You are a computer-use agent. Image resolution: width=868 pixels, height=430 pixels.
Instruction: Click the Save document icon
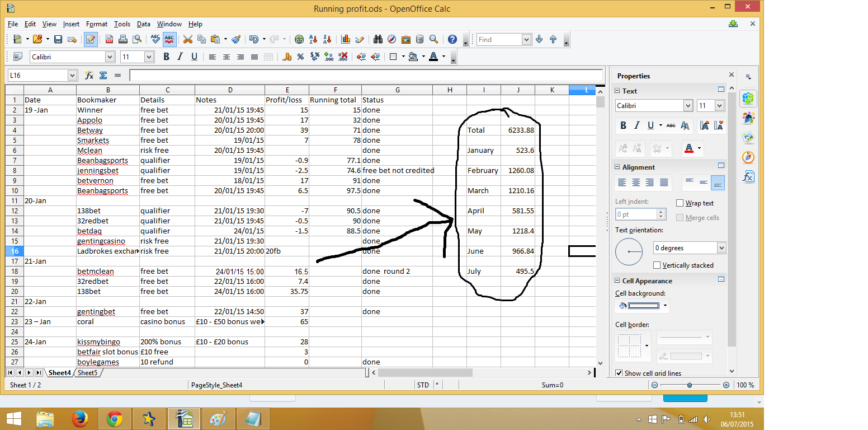click(58, 39)
